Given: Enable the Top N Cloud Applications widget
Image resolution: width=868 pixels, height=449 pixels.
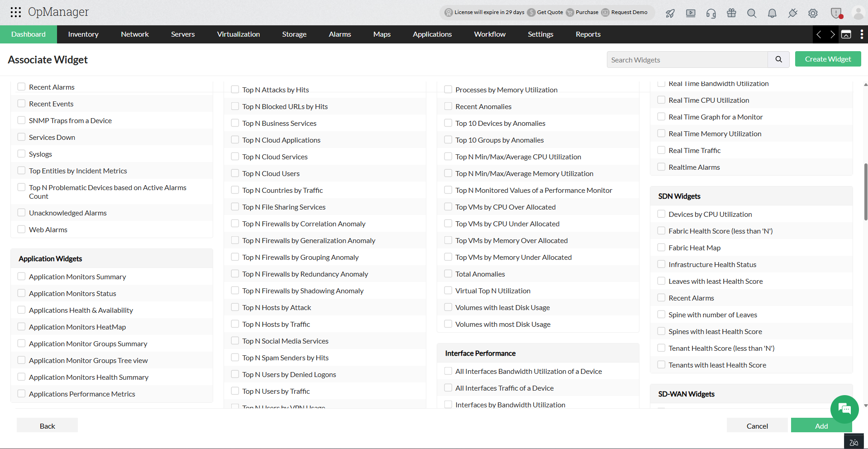Looking at the screenshot, I should [x=235, y=139].
